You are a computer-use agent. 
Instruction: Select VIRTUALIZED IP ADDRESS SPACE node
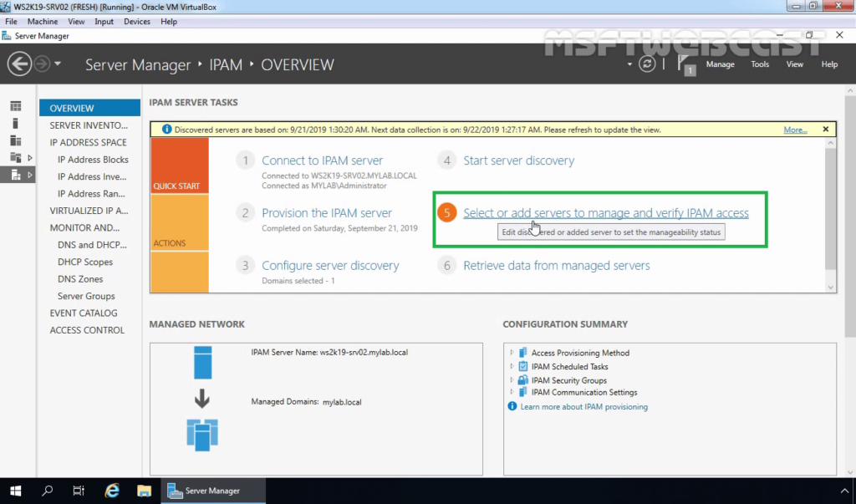point(89,211)
